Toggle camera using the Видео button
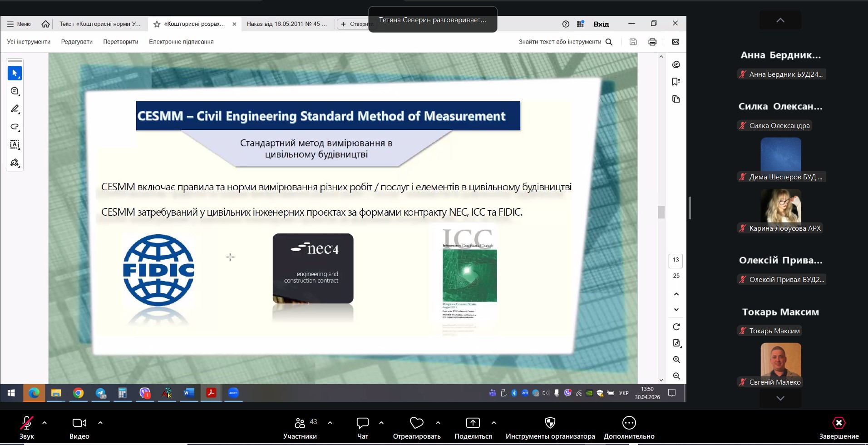The height and width of the screenshot is (445, 868). [x=79, y=428]
